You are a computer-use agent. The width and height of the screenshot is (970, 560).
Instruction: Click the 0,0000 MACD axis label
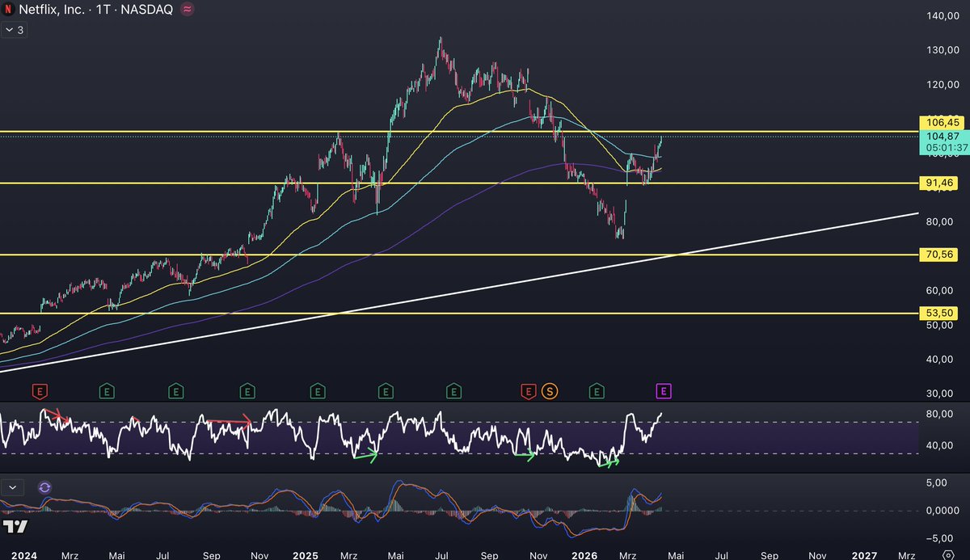pyautogui.click(x=941, y=510)
